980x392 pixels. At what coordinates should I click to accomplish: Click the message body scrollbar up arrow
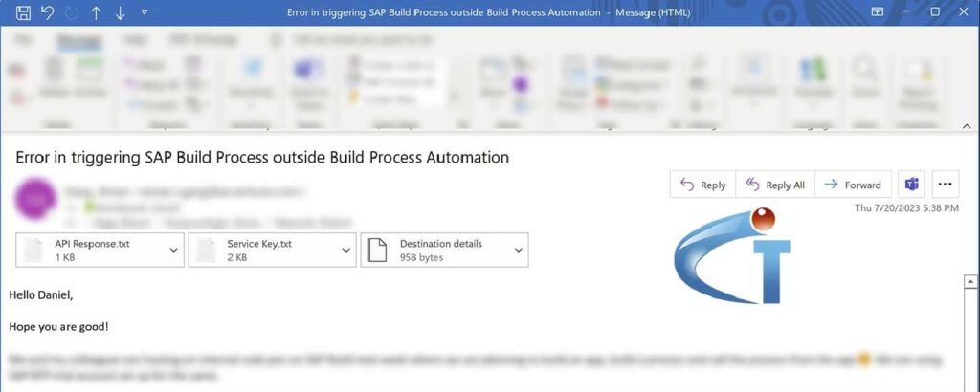coord(970,282)
